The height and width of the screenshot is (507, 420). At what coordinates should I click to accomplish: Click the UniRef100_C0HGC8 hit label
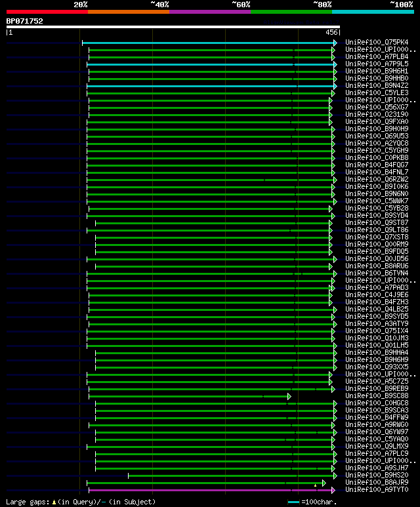(x=377, y=403)
